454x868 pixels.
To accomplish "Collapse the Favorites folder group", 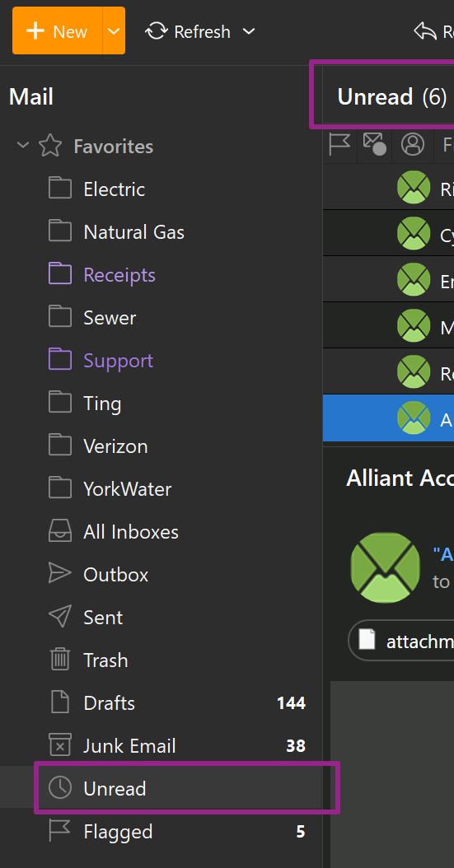I will point(23,146).
